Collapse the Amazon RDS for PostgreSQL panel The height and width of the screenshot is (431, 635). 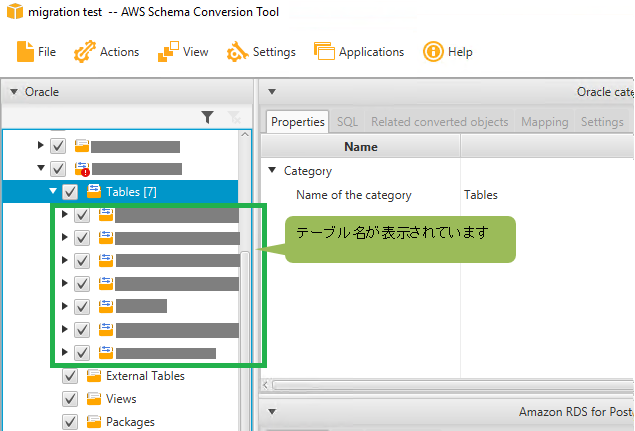(272, 412)
